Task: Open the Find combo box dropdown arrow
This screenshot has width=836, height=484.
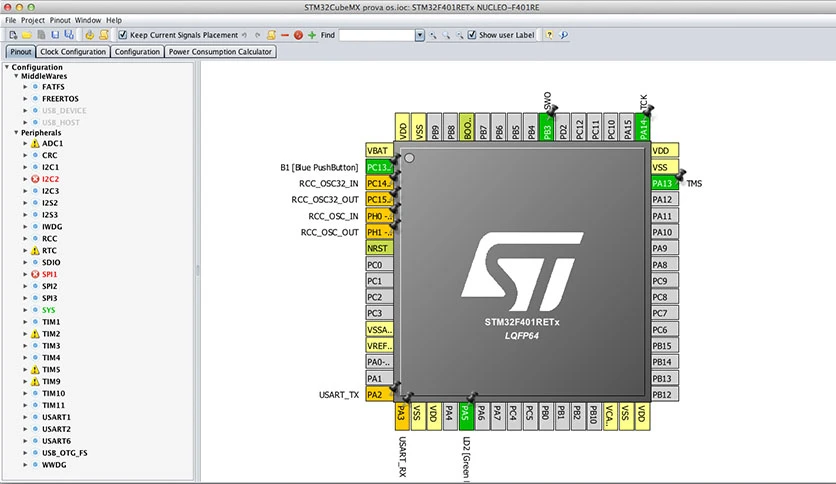Action: (x=420, y=35)
